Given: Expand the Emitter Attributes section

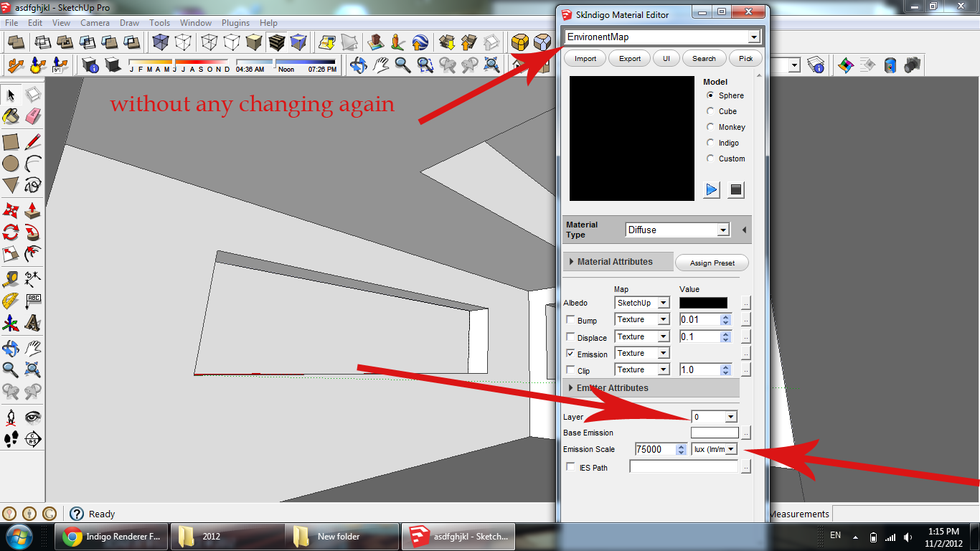Looking at the screenshot, I should (651, 388).
